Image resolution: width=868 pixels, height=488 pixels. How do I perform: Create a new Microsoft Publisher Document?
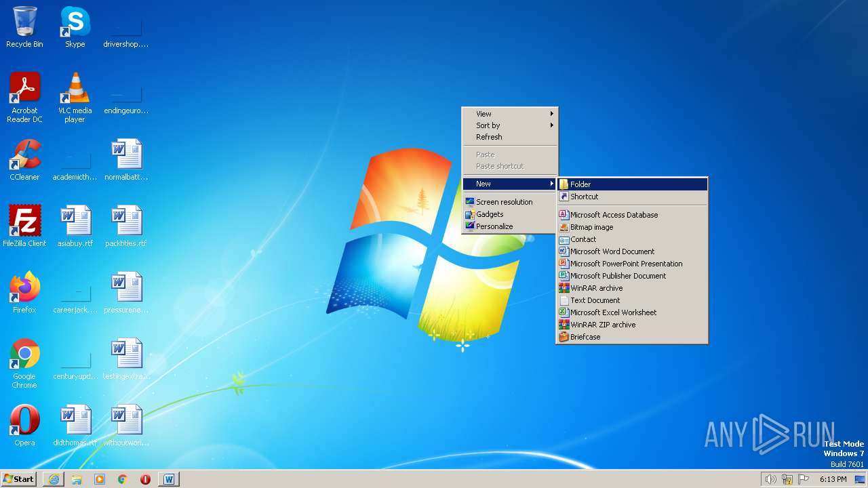(633, 276)
